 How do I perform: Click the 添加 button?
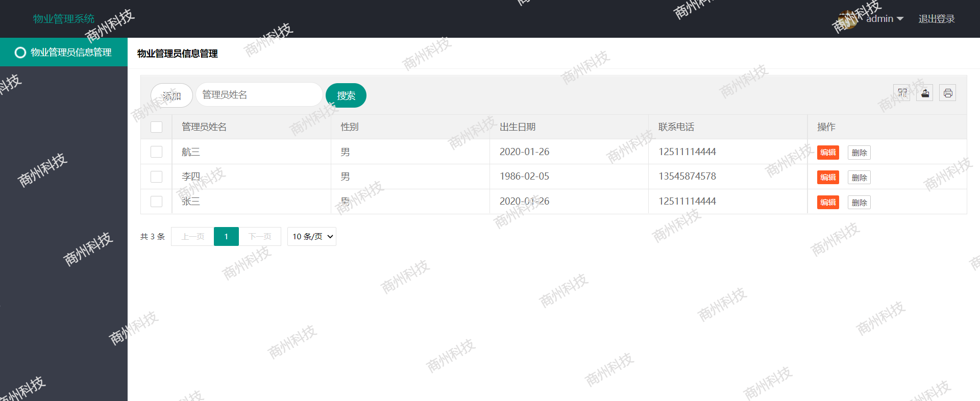[x=171, y=95]
